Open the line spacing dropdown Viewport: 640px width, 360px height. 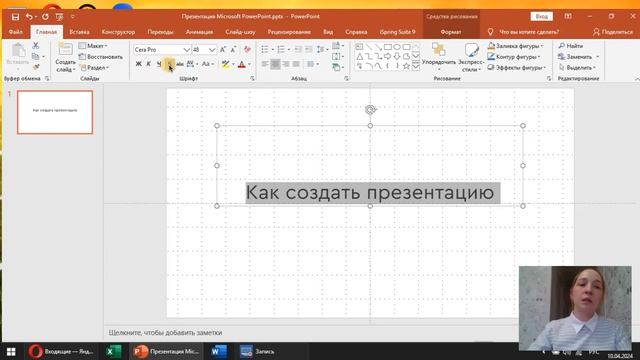[x=322, y=49]
